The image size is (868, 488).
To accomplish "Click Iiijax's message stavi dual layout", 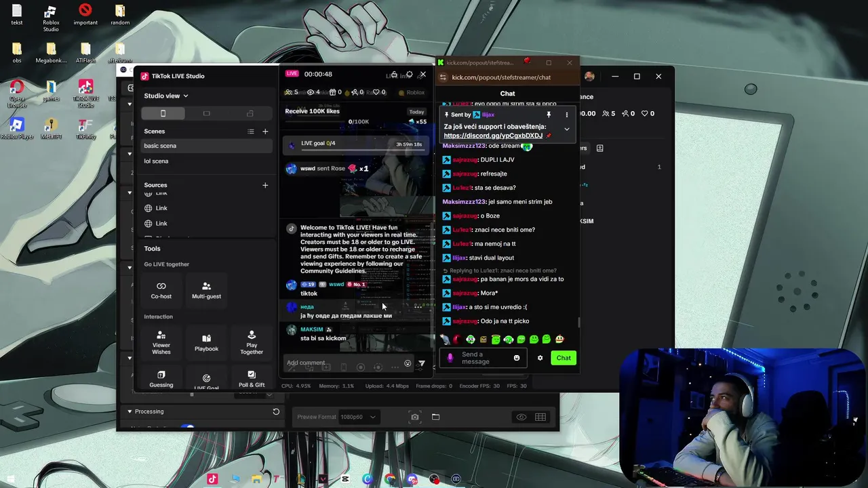I will click(x=492, y=258).
